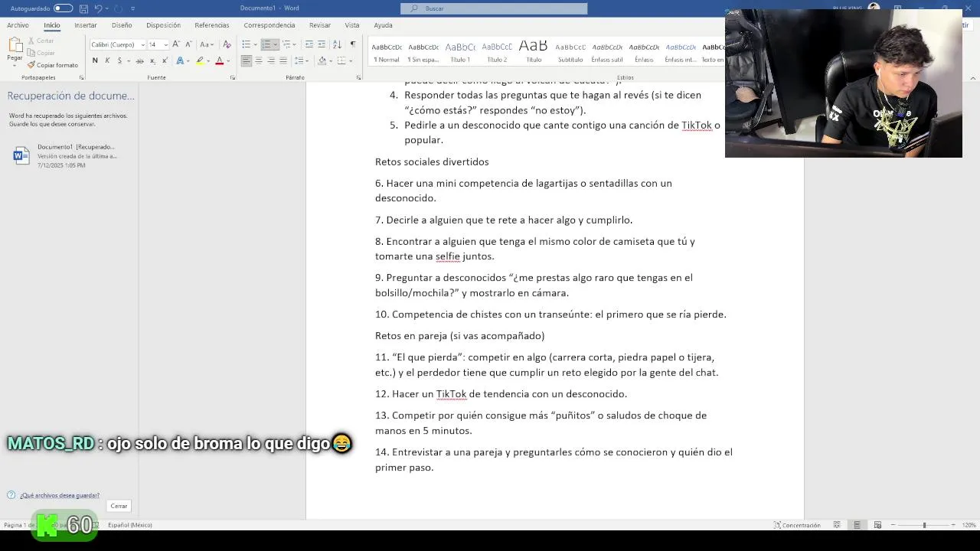Align paragraph text to the right

pos(271,60)
